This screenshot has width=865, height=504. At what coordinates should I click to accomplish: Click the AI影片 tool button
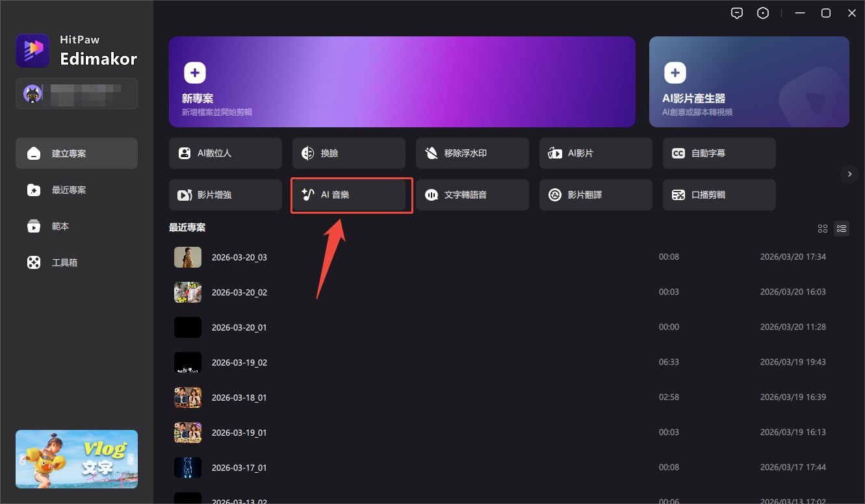coord(595,153)
